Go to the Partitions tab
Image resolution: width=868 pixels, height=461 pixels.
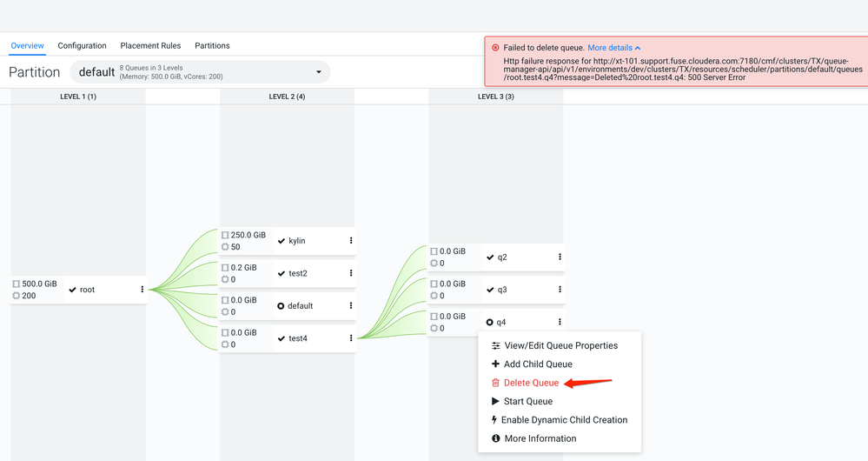point(212,45)
